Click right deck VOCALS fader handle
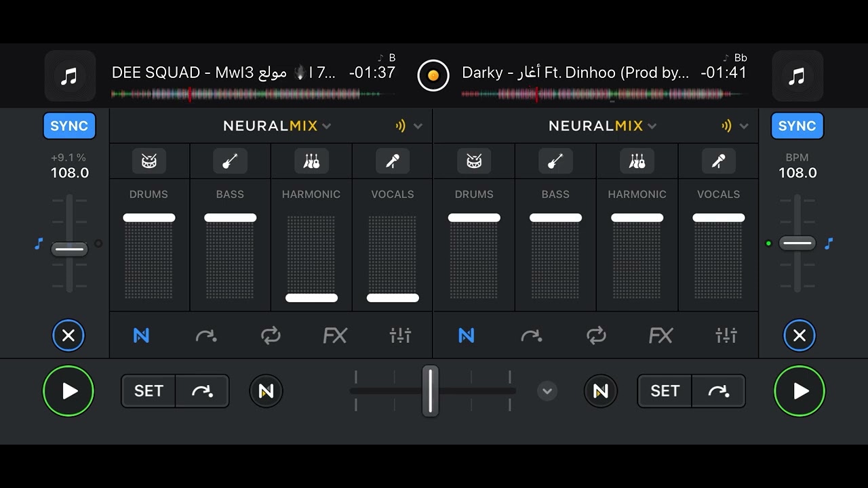868x488 pixels. click(x=719, y=218)
